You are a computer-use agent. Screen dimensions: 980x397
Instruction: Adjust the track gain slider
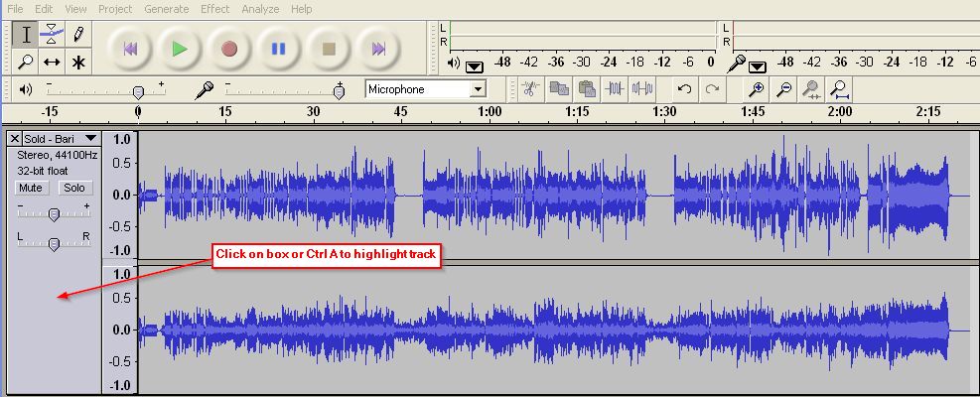[54, 213]
